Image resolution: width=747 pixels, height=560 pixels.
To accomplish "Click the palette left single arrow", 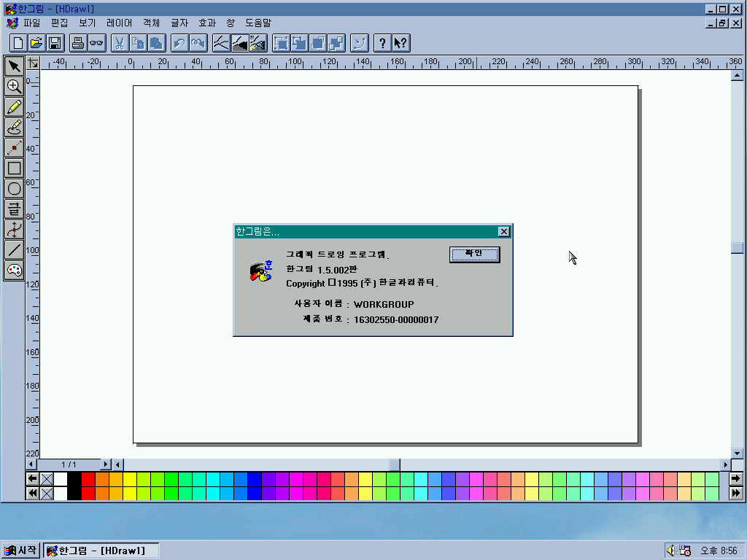I will (x=32, y=479).
